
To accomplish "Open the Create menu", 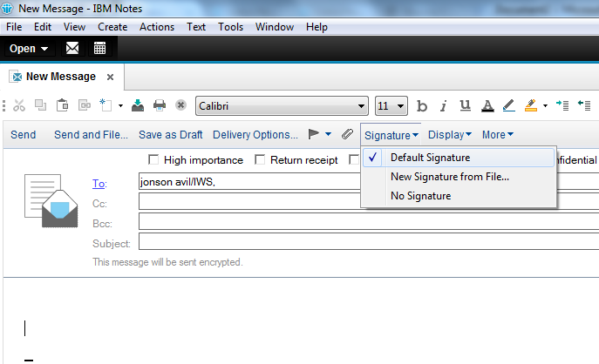I will click(112, 27).
